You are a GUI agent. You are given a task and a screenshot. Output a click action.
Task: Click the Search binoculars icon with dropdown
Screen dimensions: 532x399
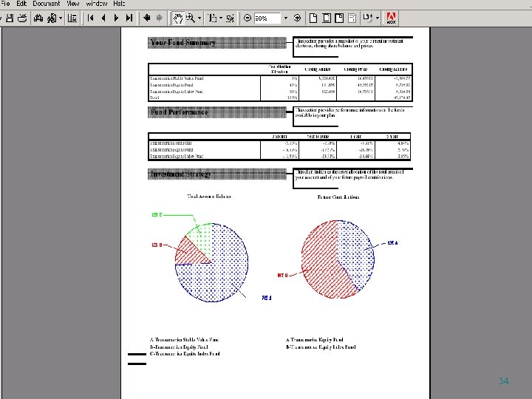(x=52, y=18)
